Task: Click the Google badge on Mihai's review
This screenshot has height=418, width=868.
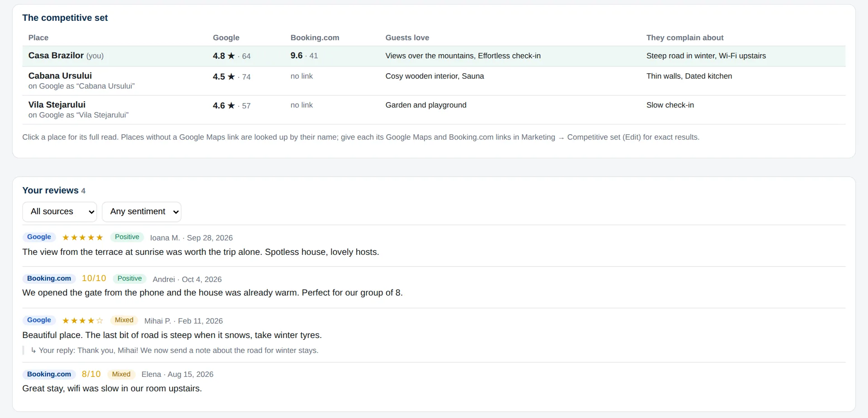Action: [x=39, y=320]
